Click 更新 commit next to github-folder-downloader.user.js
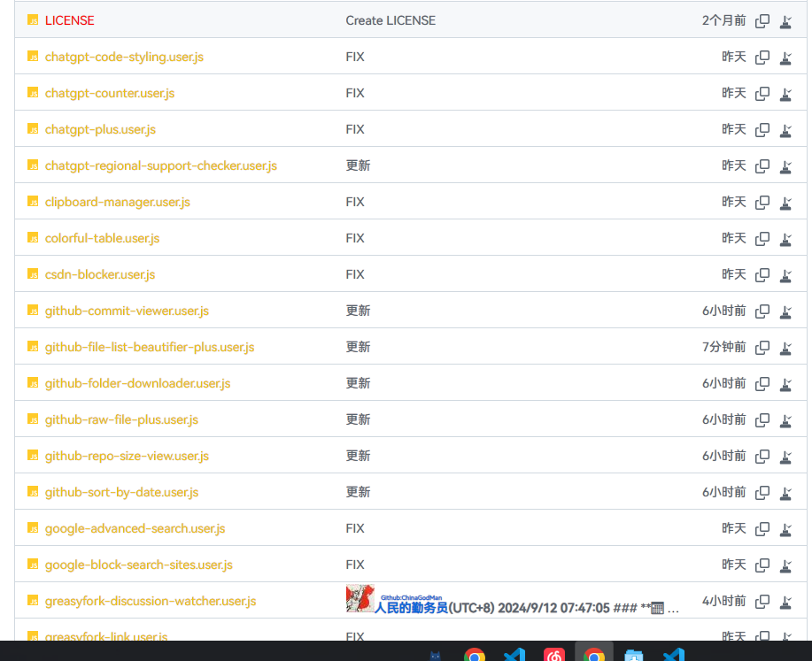 point(358,383)
